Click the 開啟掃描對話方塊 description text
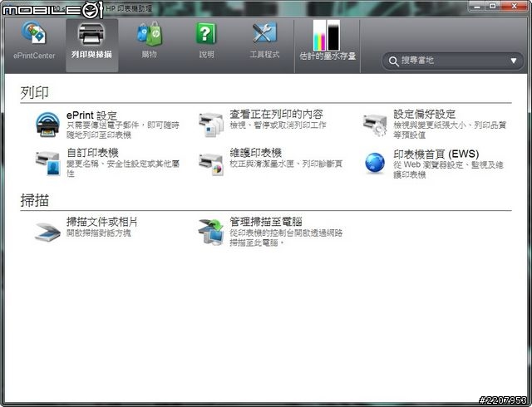 [99, 233]
